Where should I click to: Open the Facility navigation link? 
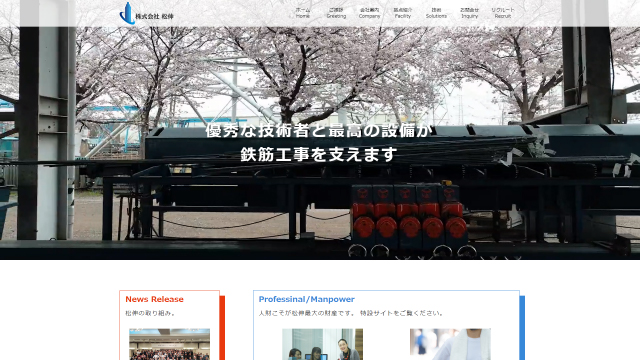click(403, 13)
